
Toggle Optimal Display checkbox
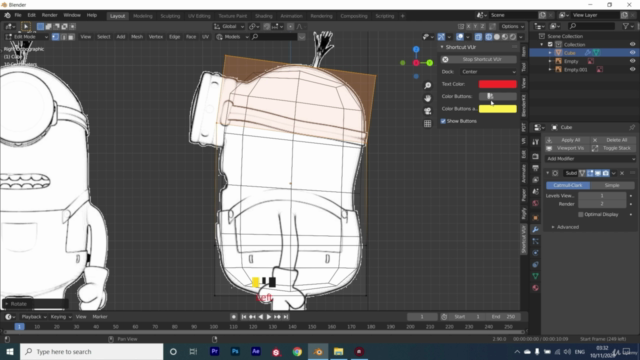(581, 214)
